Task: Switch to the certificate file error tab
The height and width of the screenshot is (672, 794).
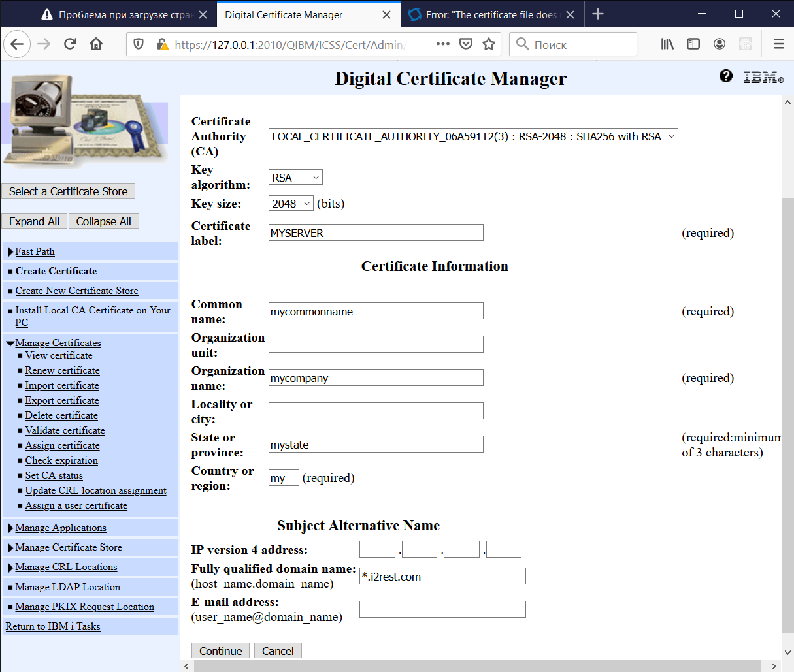Action: (491, 14)
